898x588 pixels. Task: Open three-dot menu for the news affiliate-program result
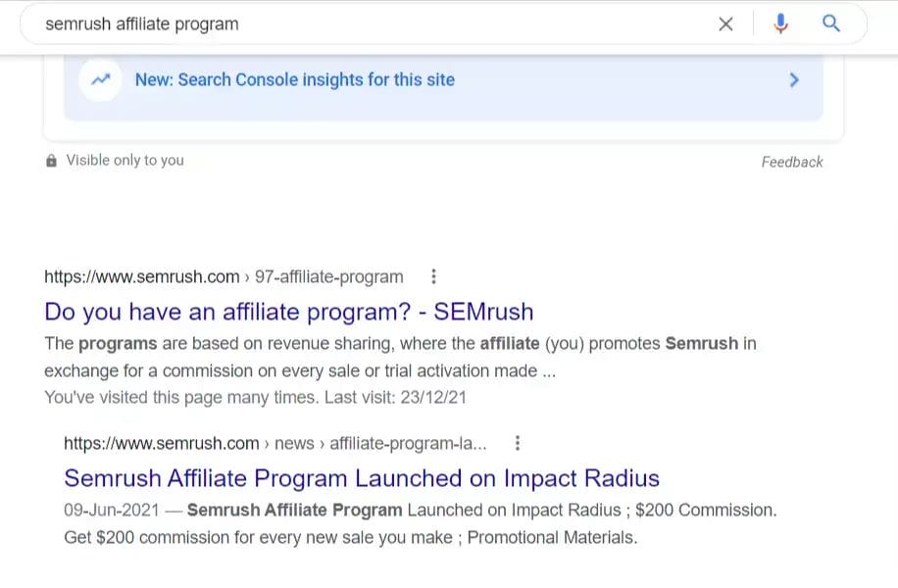click(x=518, y=443)
